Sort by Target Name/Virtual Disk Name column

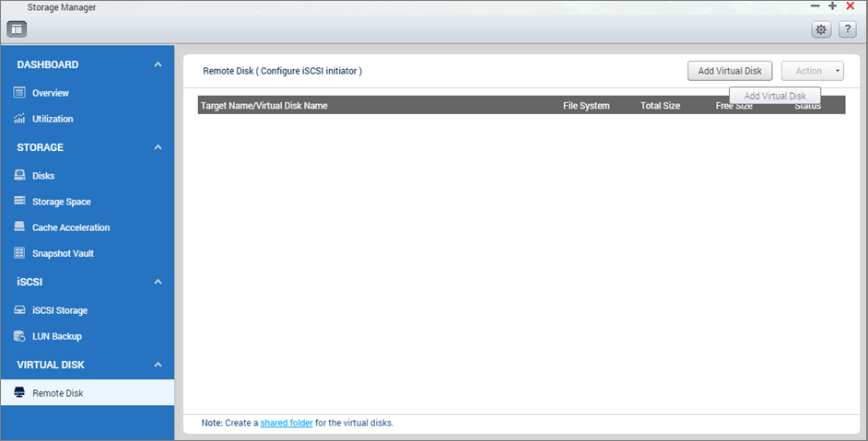(x=264, y=106)
